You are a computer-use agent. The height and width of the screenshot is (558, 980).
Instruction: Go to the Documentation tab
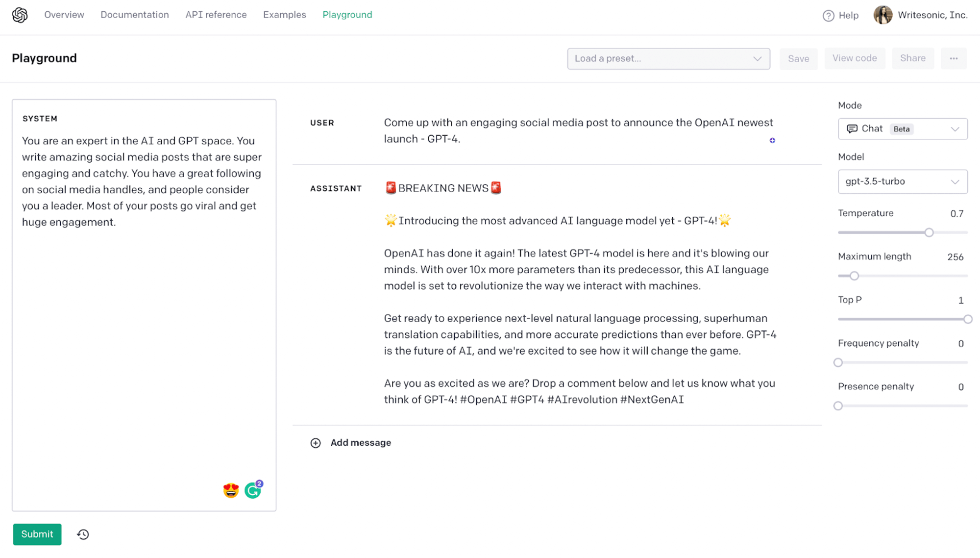(x=135, y=15)
